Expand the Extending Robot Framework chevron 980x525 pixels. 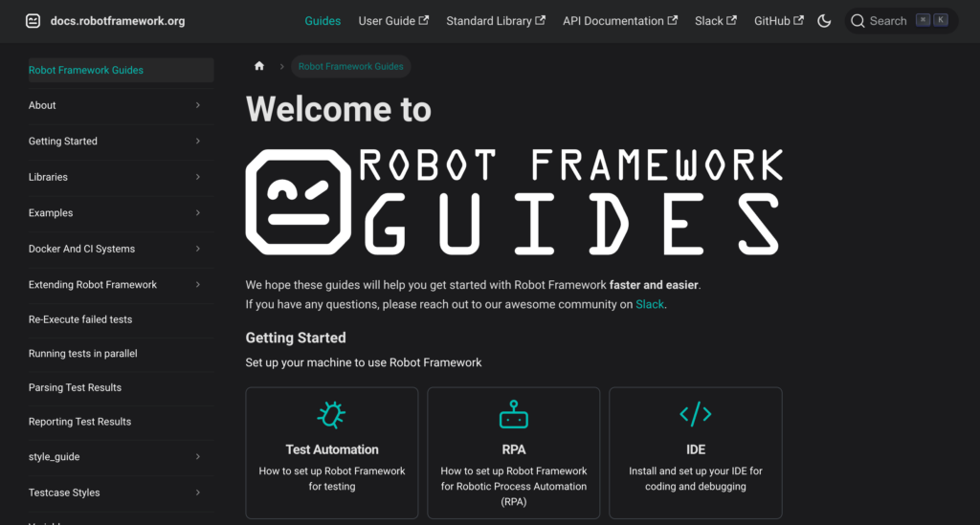pyautogui.click(x=197, y=285)
